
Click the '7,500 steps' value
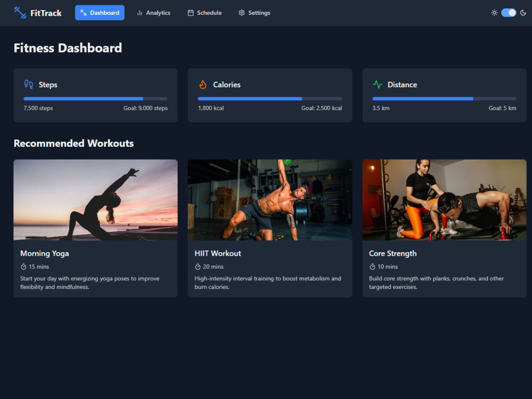coord(38,108)
